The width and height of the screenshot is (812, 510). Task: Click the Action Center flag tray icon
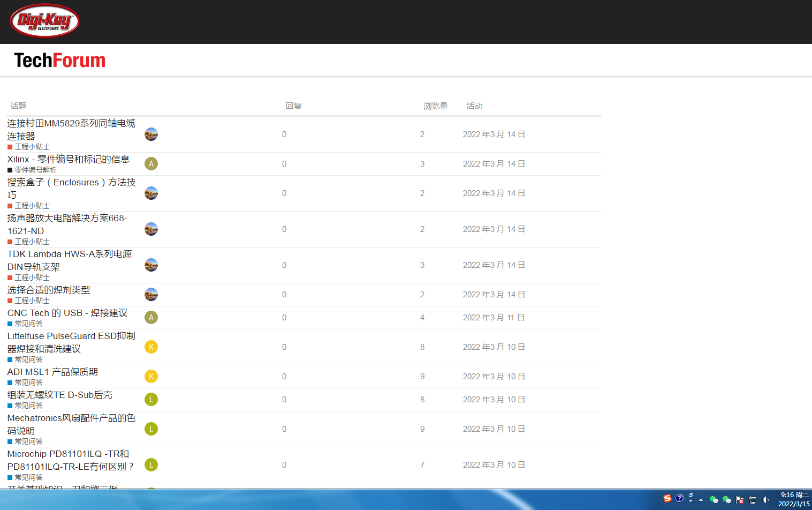coord(740,500)
